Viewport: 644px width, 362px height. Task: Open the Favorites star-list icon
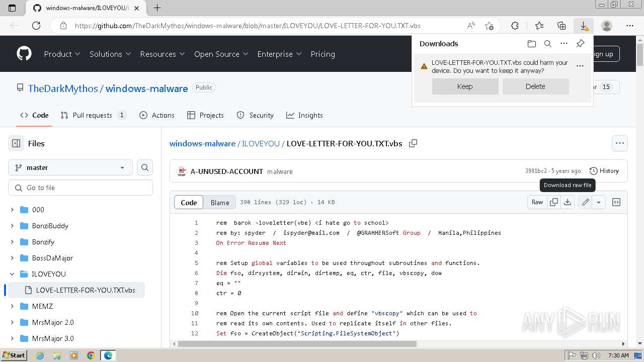pyautogui.click(x=539, y=26)
